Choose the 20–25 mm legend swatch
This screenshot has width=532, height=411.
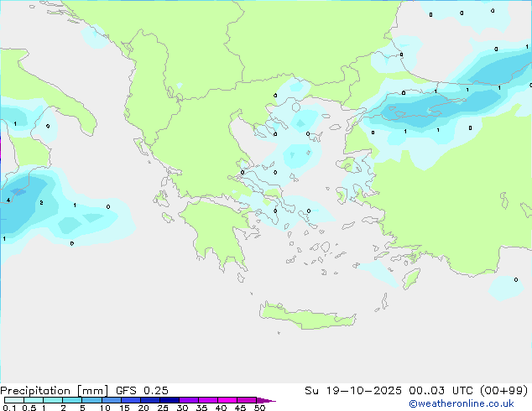pyautogui.click(x=149, y=400)
